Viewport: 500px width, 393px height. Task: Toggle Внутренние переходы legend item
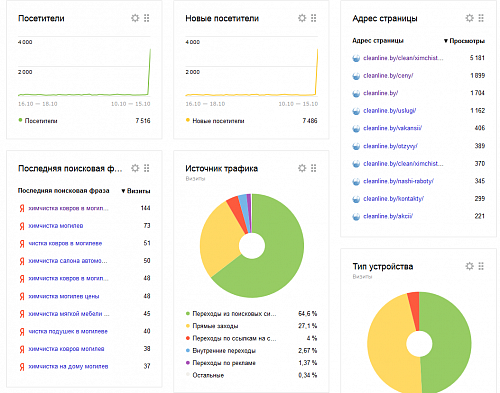pos(224,351)
